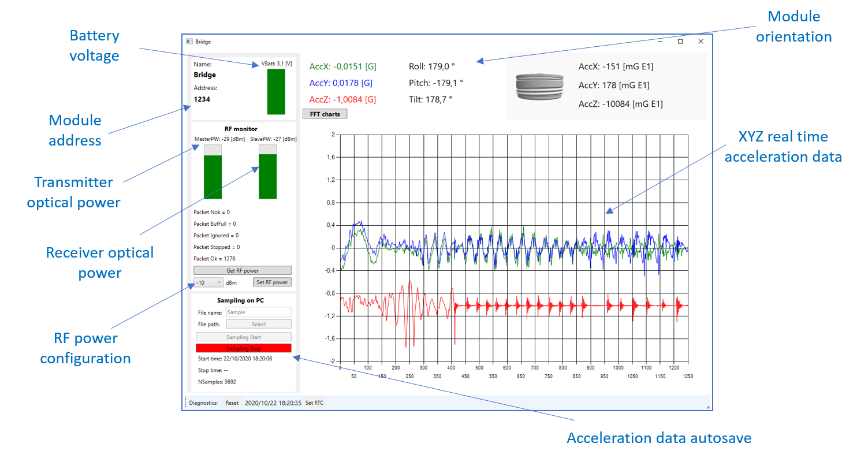Minimize the Bridge window
The image size is (868, 458).
(x=660, y=42)
